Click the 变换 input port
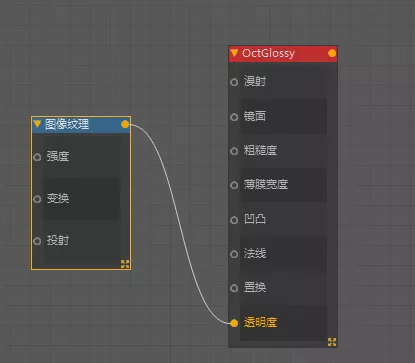Image resolution: width=415 pixels, height=363 pixels. click(37, 199)
